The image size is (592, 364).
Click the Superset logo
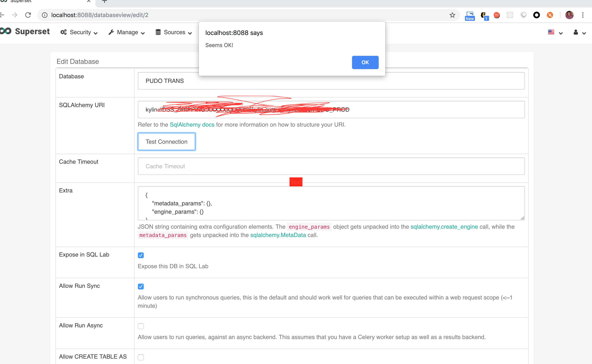[x=25, y=31]
